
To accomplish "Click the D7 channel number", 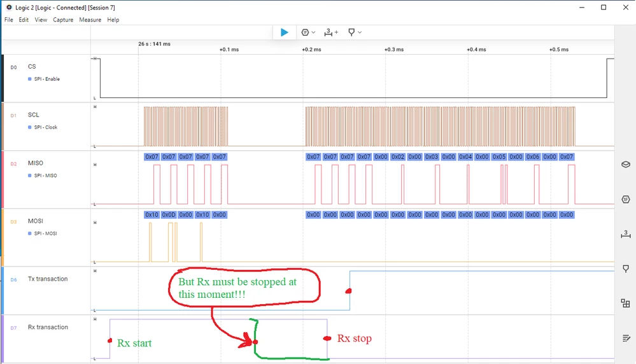I will point(14,328).
